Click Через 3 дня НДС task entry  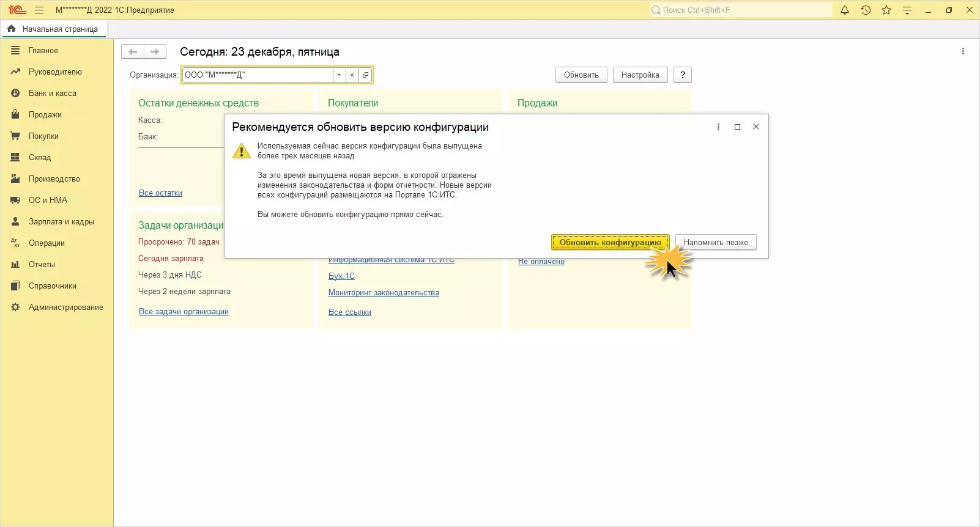(x=170, y=275)
